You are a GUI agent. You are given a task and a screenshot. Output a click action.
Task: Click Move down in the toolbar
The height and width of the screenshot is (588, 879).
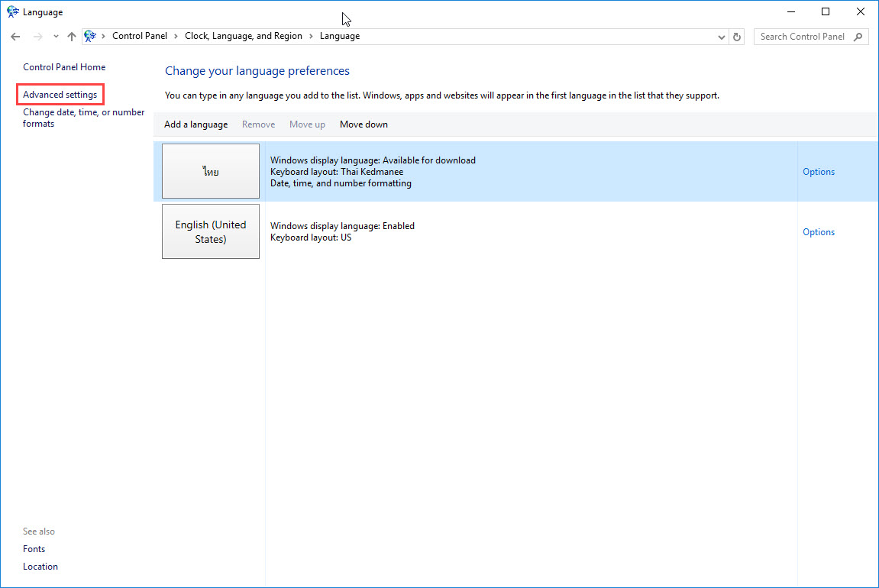364,124
